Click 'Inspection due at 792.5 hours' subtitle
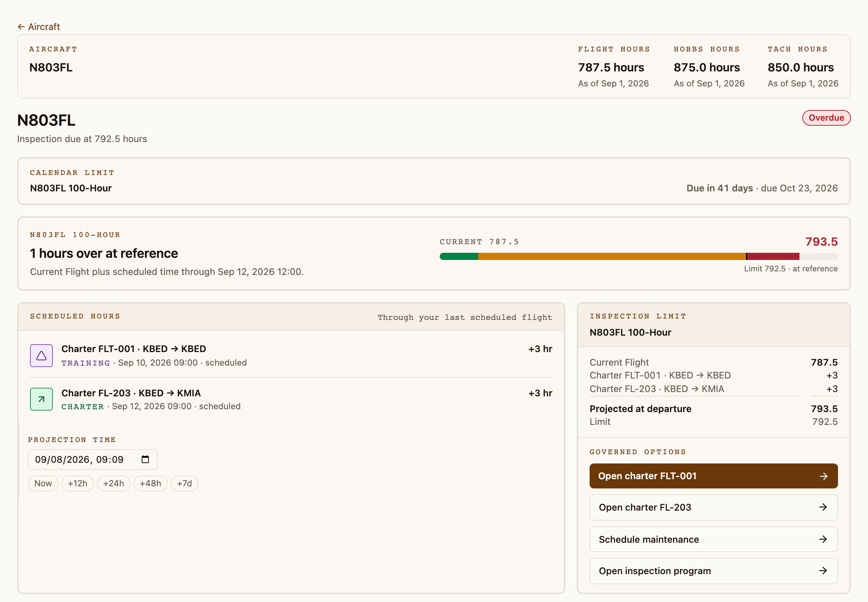 tap(82, 139)
